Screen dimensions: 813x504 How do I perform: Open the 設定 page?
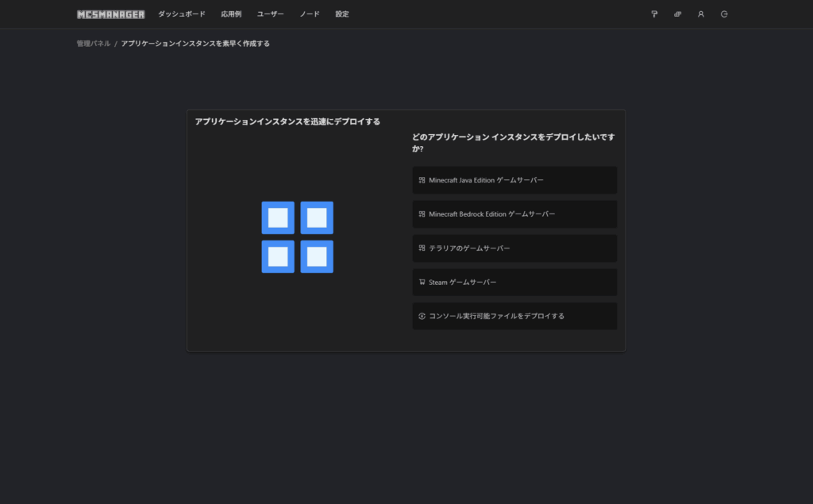tap(342, 14)
